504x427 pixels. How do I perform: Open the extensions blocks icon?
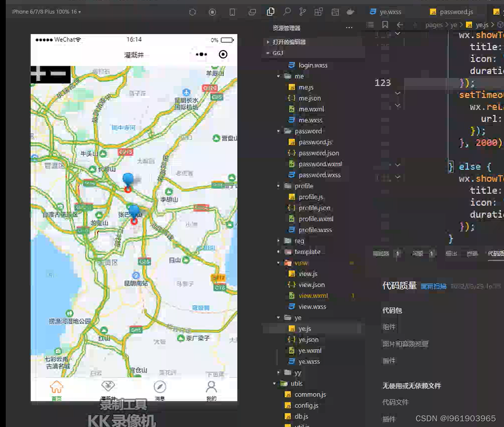coord(319,12)
